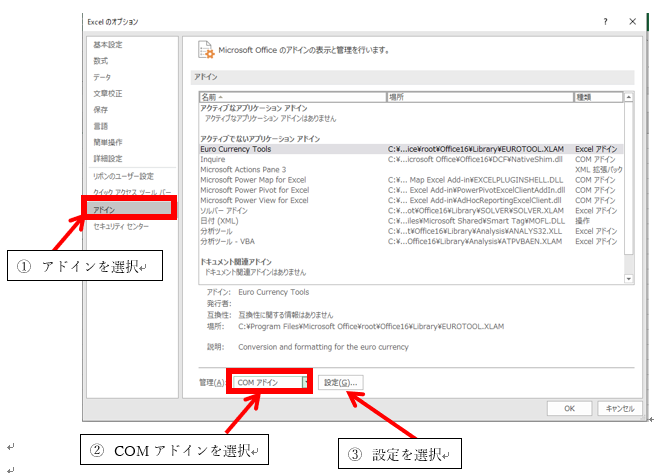Click the キャンセル button

(x=620, y=408)
